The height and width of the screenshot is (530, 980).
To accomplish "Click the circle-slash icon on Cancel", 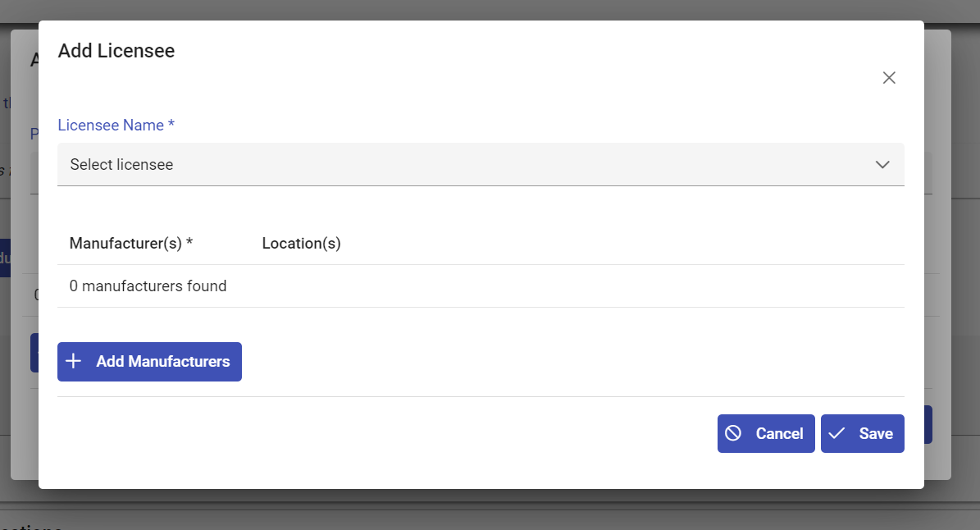I will coord(733,433).
